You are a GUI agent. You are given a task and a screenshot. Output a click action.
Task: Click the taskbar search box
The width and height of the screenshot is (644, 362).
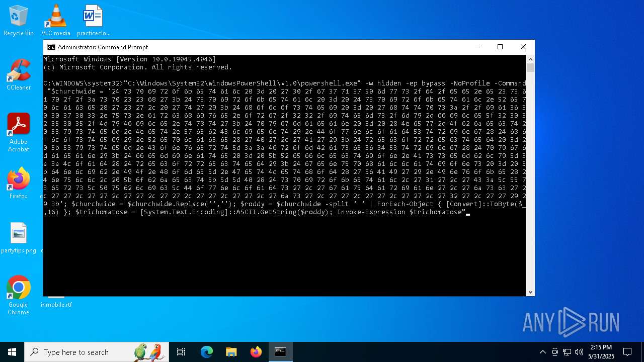[97, 352]
